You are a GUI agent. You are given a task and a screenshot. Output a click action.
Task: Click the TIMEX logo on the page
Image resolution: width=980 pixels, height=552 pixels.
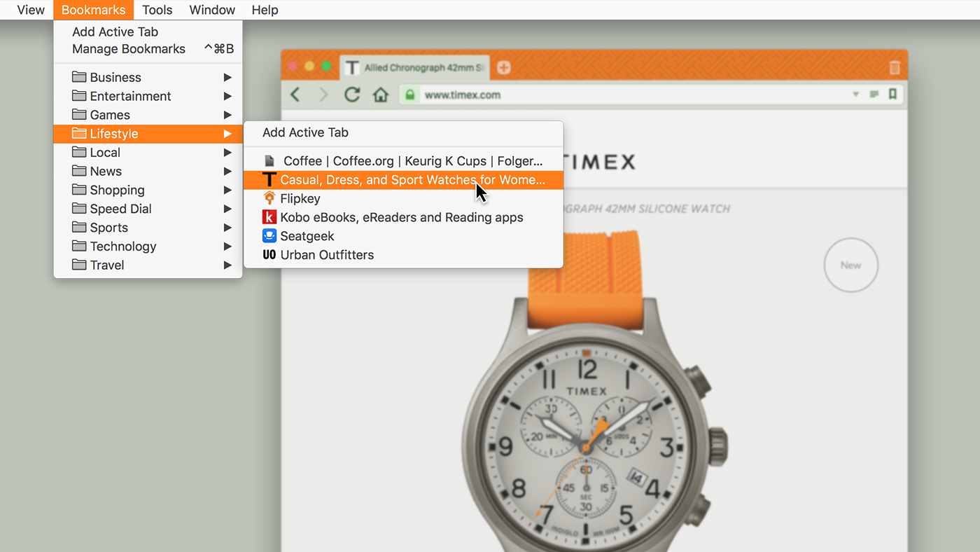598,162
